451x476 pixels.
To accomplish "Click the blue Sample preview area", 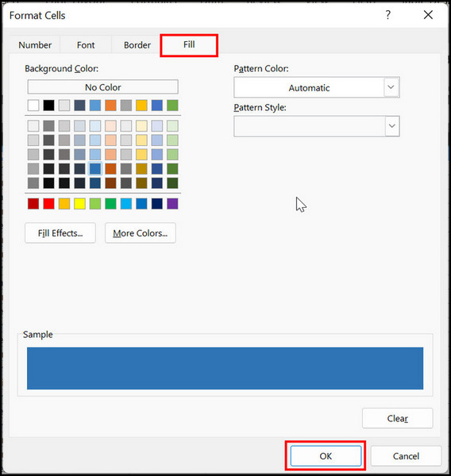I will 225,368.
